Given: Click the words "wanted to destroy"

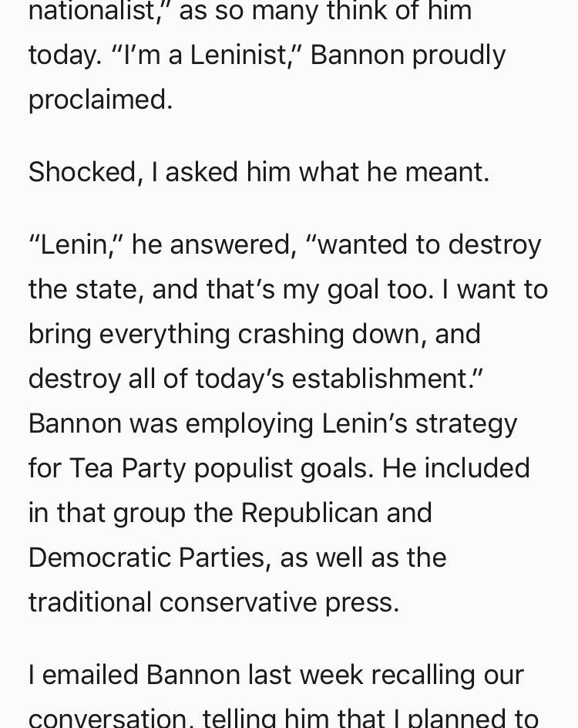Looking at the screenshot, I should coord(429,245).
